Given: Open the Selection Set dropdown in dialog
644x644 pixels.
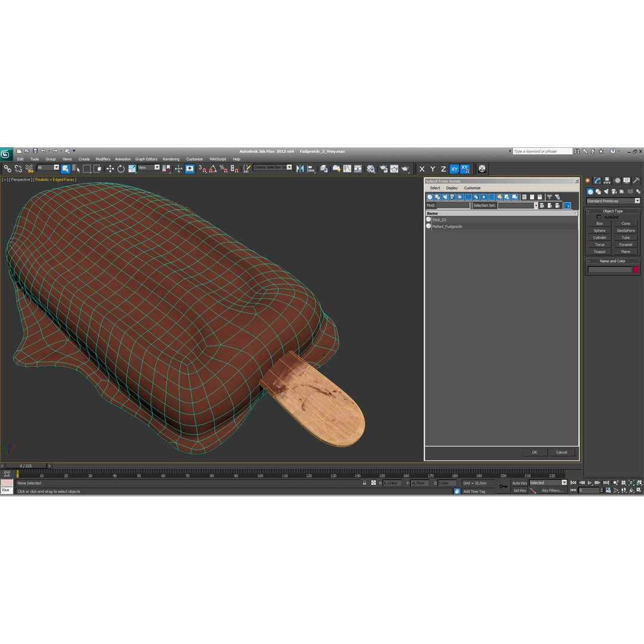Looking at the screenshot, I should click(518, 205).
